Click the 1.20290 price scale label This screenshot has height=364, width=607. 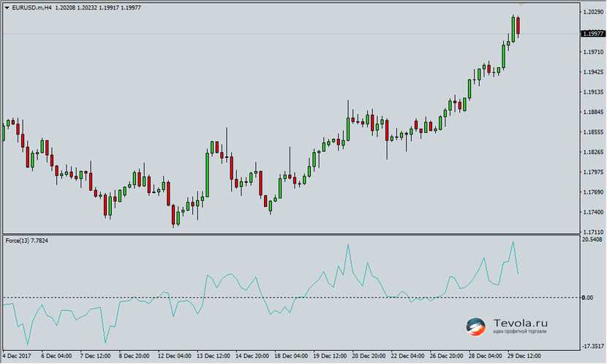click(x=592, y=12)
